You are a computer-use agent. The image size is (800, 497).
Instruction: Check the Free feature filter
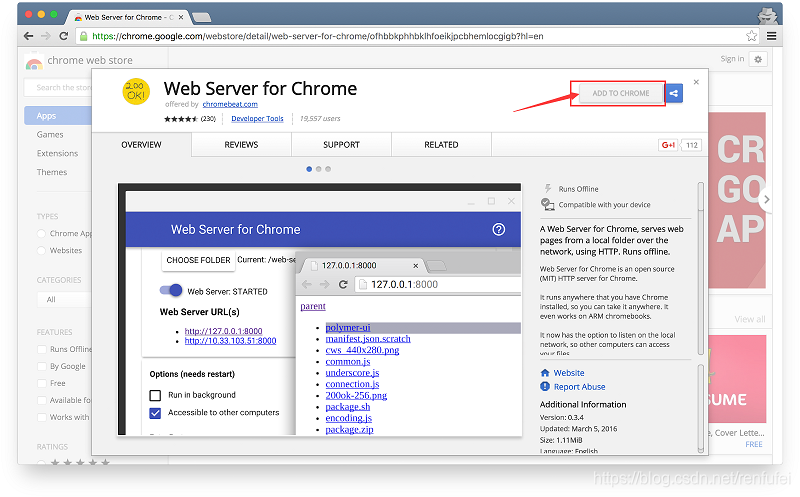coord(42,383)
